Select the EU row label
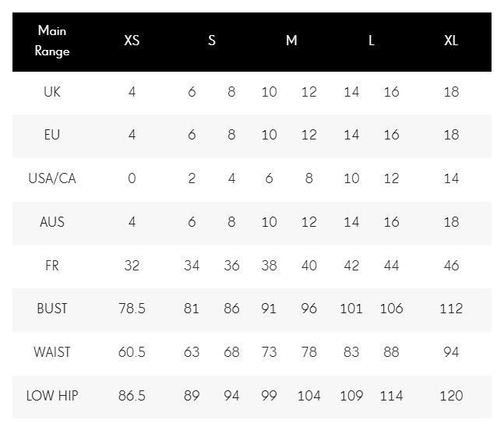 pyautogui.click(x=52, y=135)
